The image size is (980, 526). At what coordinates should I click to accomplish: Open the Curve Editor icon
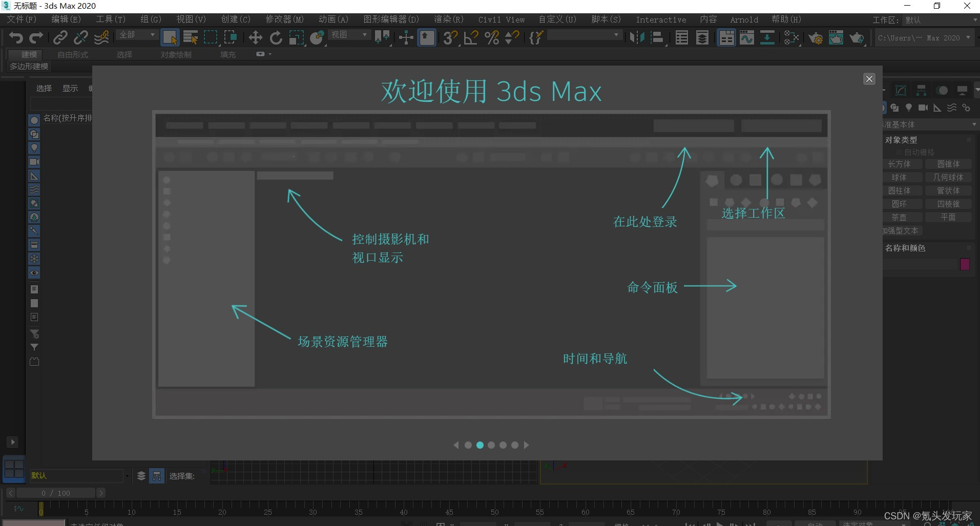[747, 37]
